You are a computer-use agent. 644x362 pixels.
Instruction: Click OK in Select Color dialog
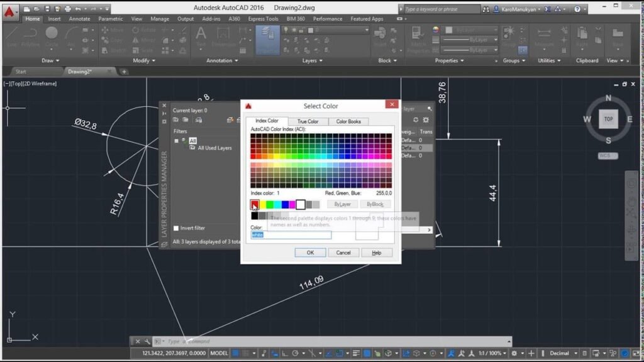[x=310, y=253]
